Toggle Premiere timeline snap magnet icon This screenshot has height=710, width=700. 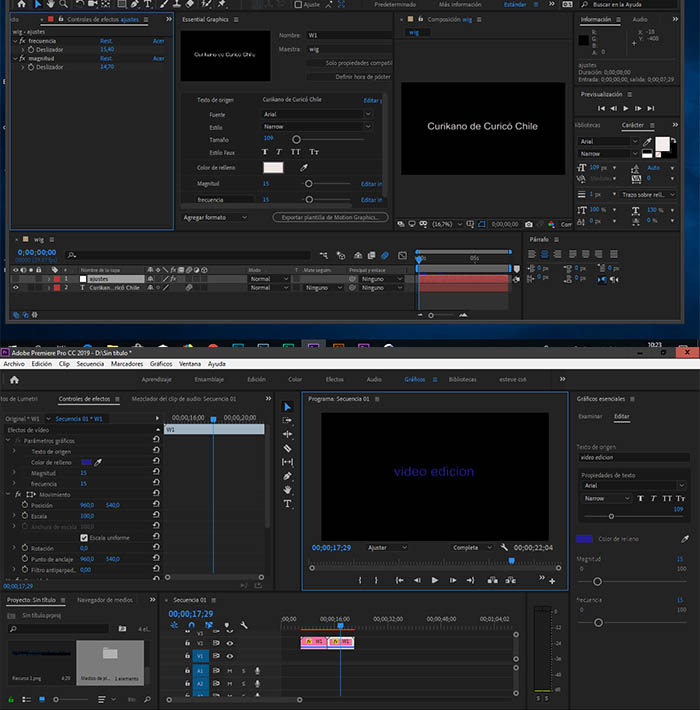(192, 625)
